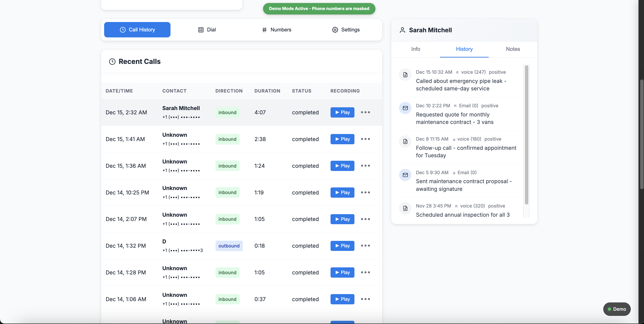
Task: Select the Call History tab
Action: tap(137, 29)
